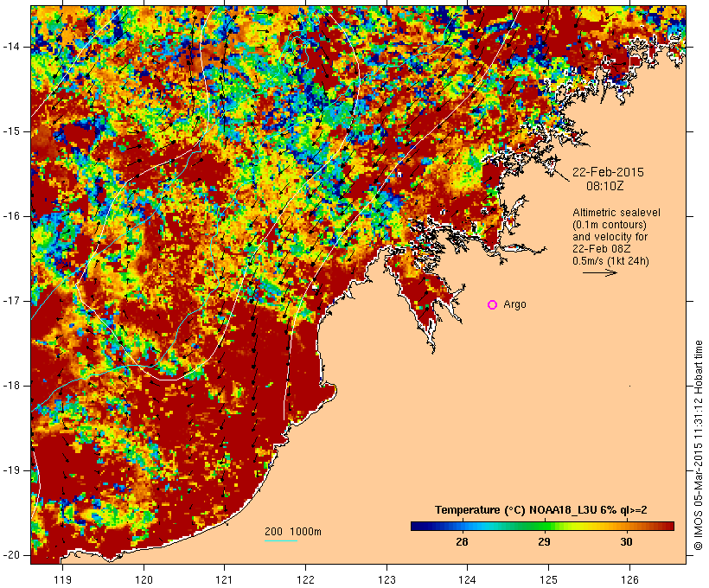Screen dimensions: 709x588
Task: Click 'and velocity for' legend line
Action: (x=610, y=237)
